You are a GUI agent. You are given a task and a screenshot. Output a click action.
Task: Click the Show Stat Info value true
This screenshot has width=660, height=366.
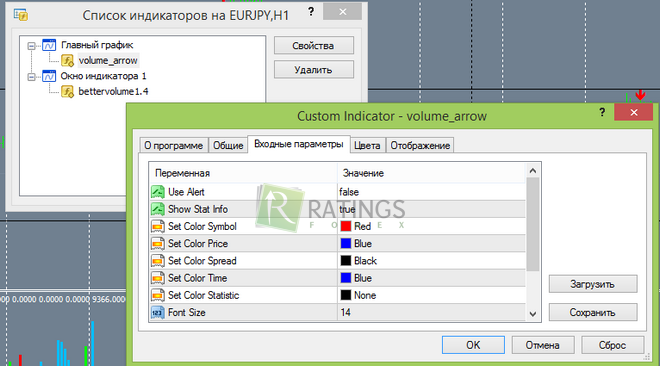pos(347,209)
